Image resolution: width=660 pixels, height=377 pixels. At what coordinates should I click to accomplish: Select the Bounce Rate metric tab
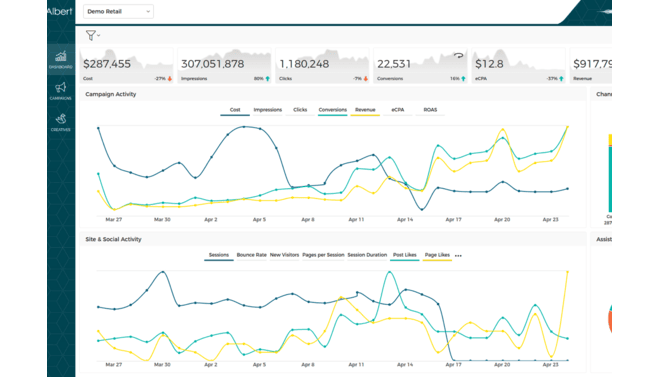(x=252, y=255)
